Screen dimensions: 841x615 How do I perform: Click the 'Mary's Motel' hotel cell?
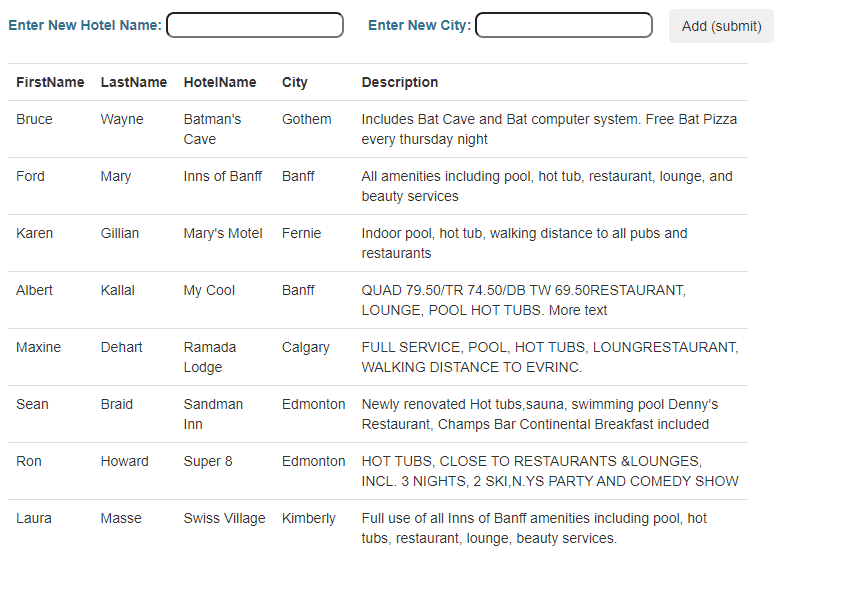pos(223,233)
